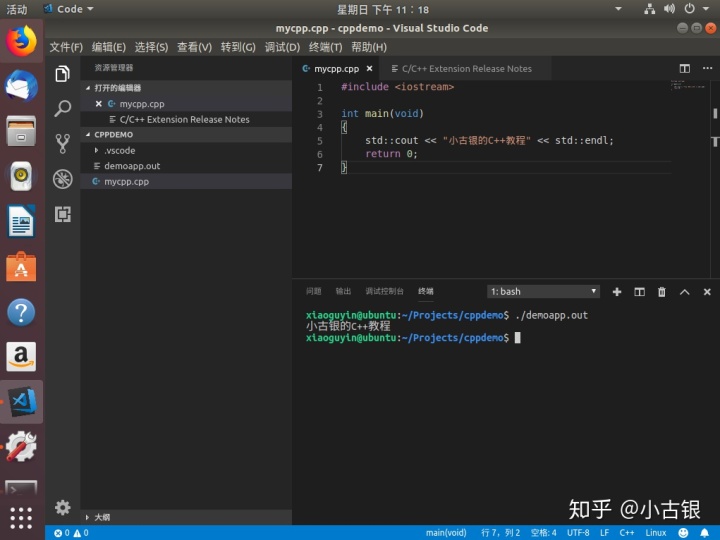Screen dimensions: 720x540
Task: Click the Activities button in top bar
Action: (x=17, y=9)
